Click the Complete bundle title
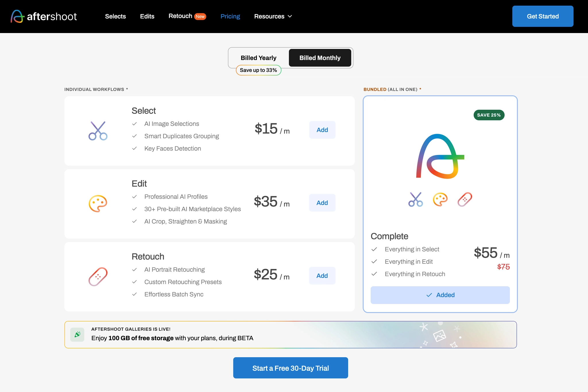The image size is (588, 392). click(x=389, y=236)
